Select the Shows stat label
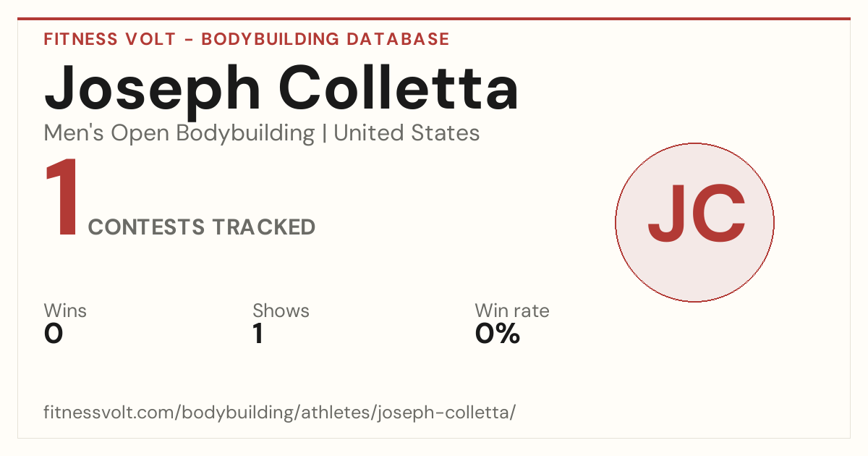The image size is (868, 456). [281, 311]
